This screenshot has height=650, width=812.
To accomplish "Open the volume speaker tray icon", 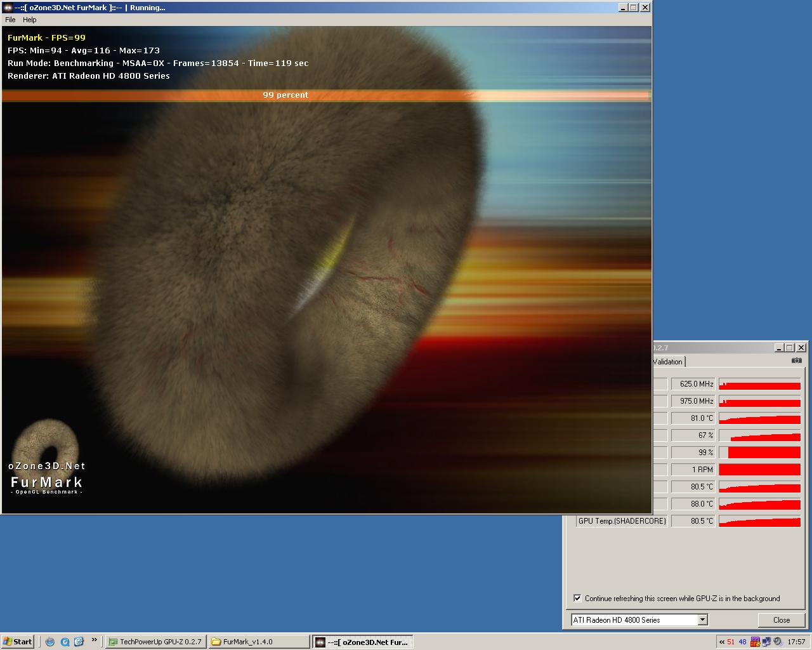I will 777,642.
